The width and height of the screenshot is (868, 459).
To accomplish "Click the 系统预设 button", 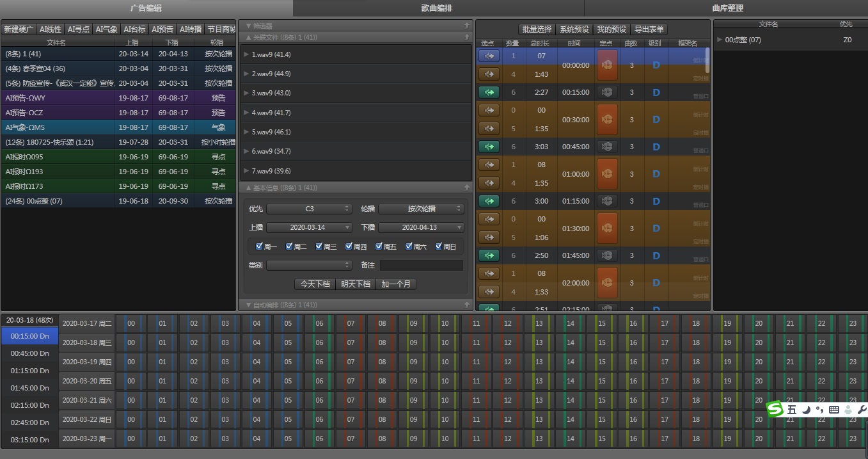I will (574, 29).
